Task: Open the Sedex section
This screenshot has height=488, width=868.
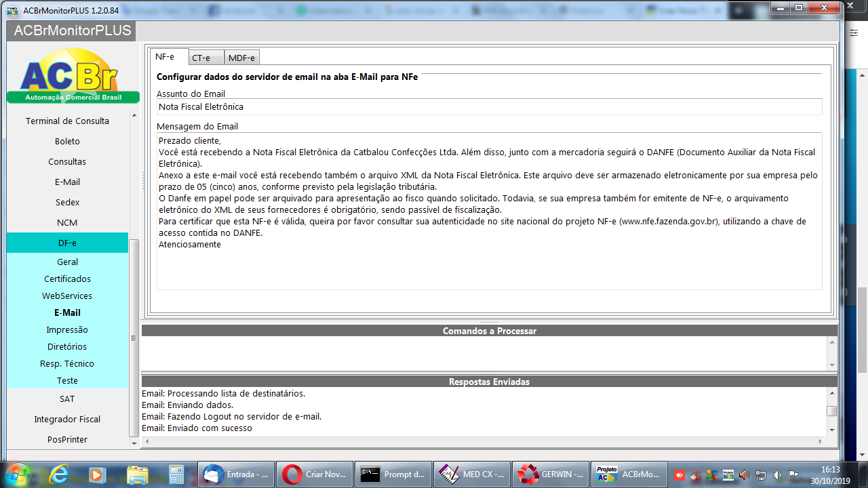Action: click(x=67, y=202)
